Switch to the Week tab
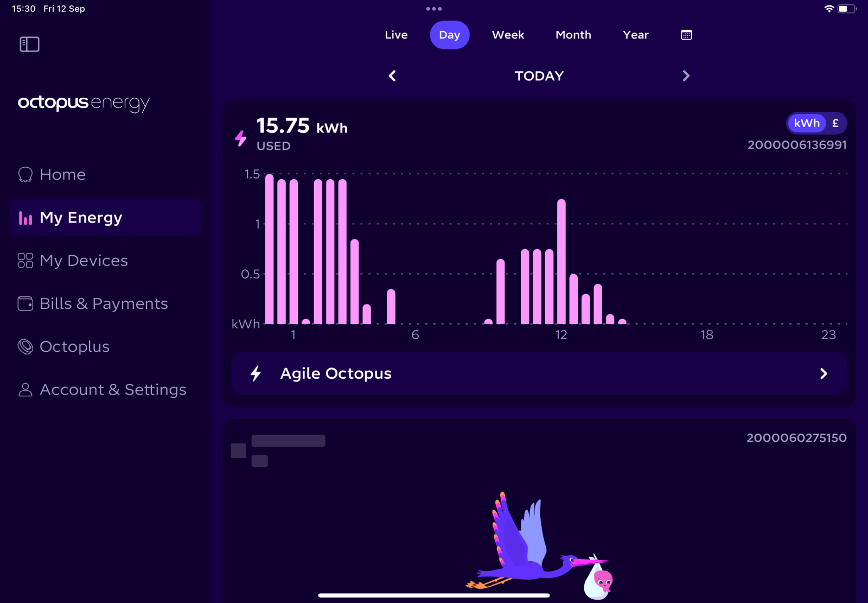Screen dimensions: 868x603 (508, 35)
